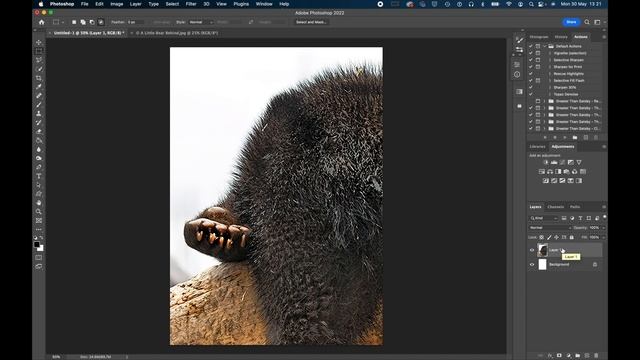Select the Eyedropper tool
Viewport: 640px width, 360px height.
pyautogui.click(x=39, y=87)
